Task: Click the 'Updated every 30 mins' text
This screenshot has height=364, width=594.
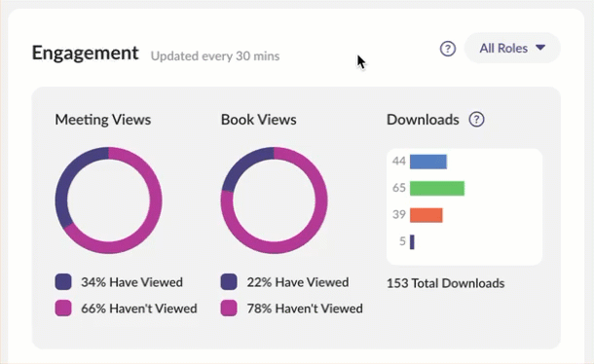Action: [215, 56]
